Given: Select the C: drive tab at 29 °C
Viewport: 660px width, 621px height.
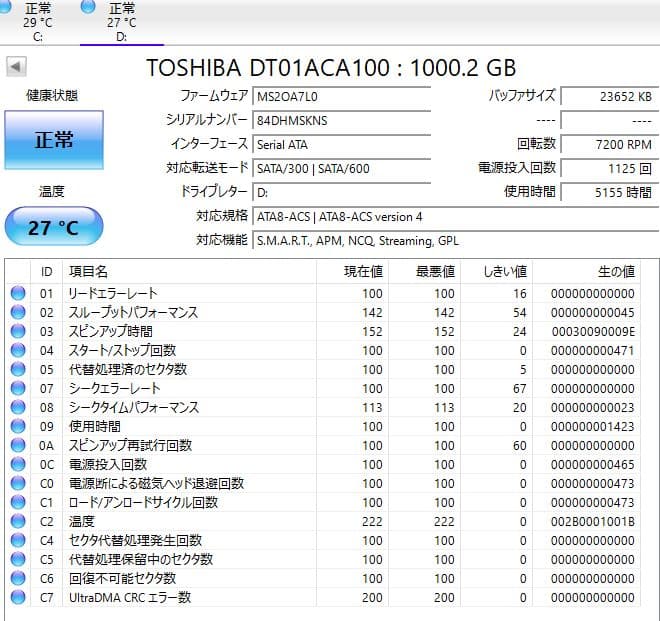Looking at the screenshot, I should pos(34,21).
